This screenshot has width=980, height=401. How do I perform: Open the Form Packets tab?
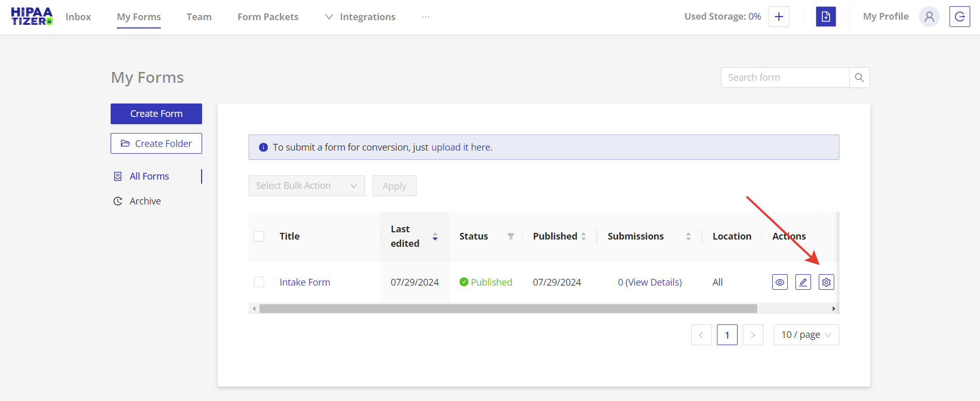(x=268, y=17)
